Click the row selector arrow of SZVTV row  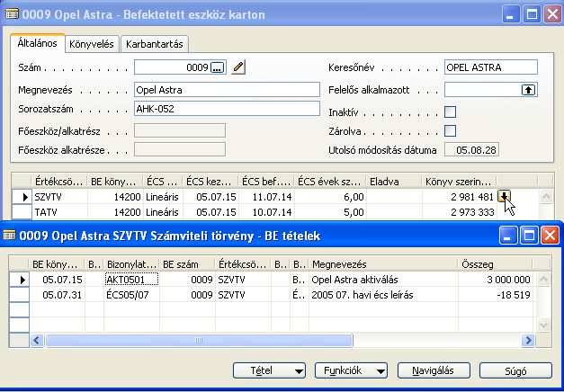[x=22, y=197]
